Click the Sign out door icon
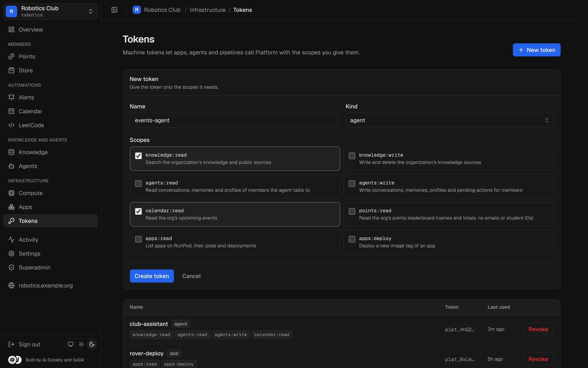The width and height of the screenshot is (588, 368). coord(11,344)
